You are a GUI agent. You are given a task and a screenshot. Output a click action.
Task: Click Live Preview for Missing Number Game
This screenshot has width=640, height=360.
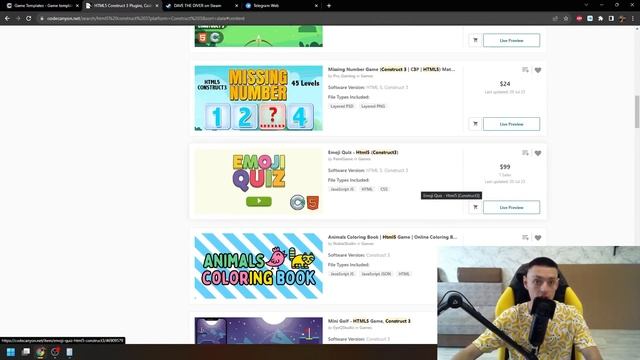click(511, 124)
